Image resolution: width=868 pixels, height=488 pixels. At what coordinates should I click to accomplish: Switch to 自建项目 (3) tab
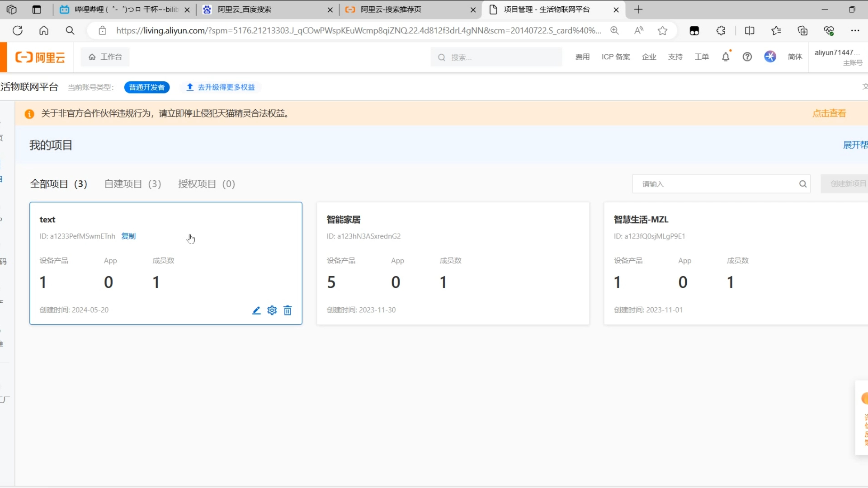click(132, 184)
